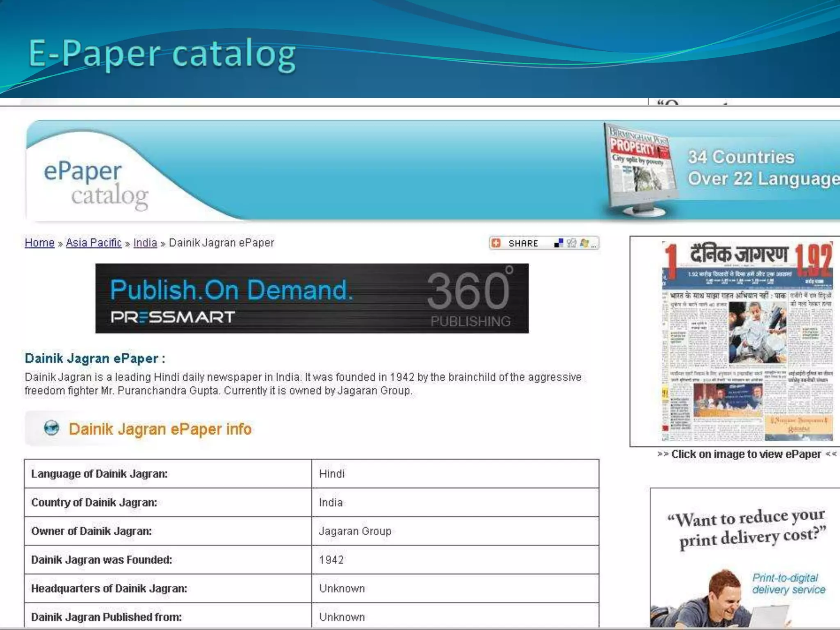Click the Publish On Demand Pressmart banner
The image size is (840, 630).
312,298
